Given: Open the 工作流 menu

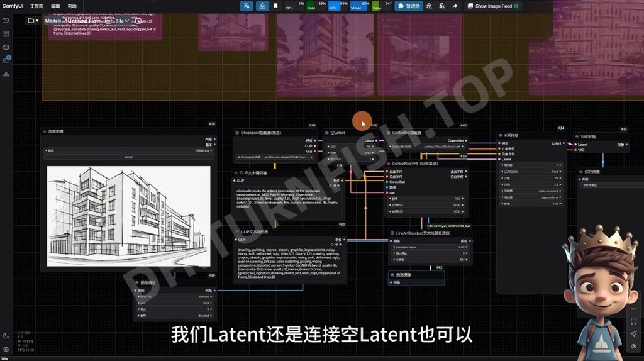Looking at the screenshot, I should (37, 6).
